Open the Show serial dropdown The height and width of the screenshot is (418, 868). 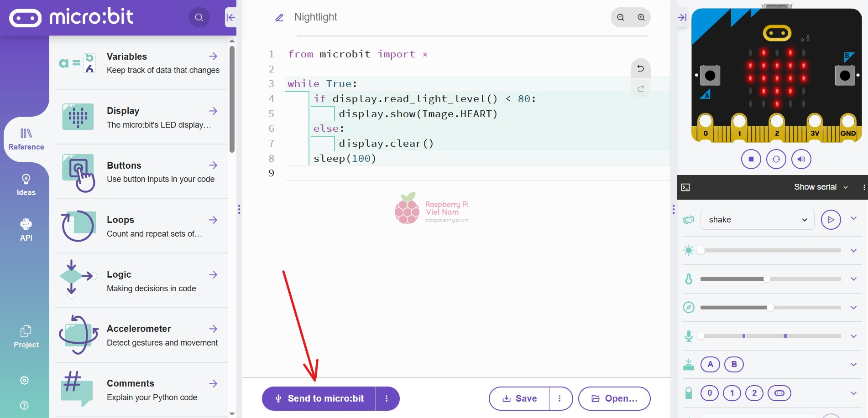point(820,186)
